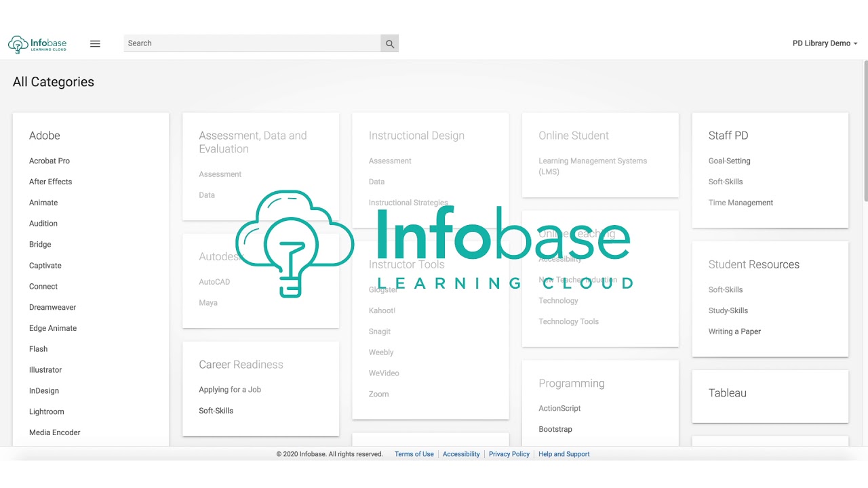The image size is (868, 488).
Task: Open Soft-Skills under Student Resources
Action: [x=726, y=290]
